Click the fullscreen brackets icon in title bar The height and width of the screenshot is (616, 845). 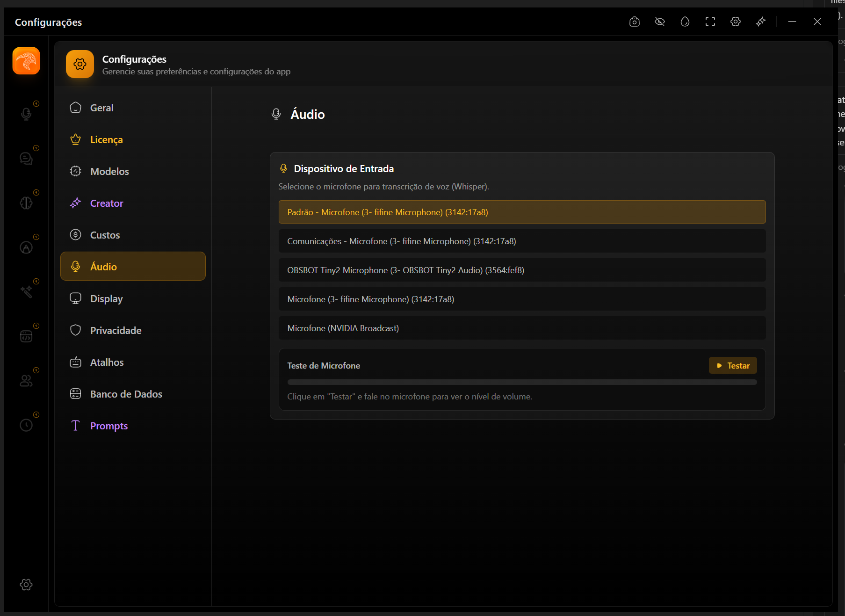pos(710,22)
